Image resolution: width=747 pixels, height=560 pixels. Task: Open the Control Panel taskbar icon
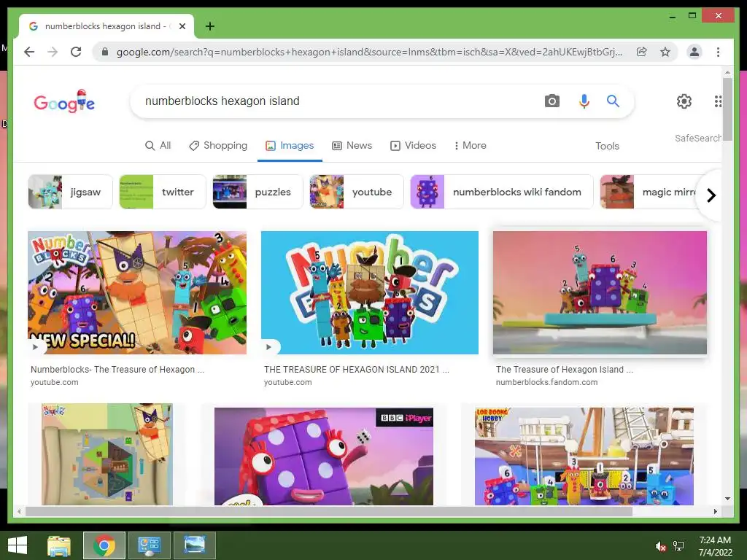pyautogui.click(x=149, y=545)
